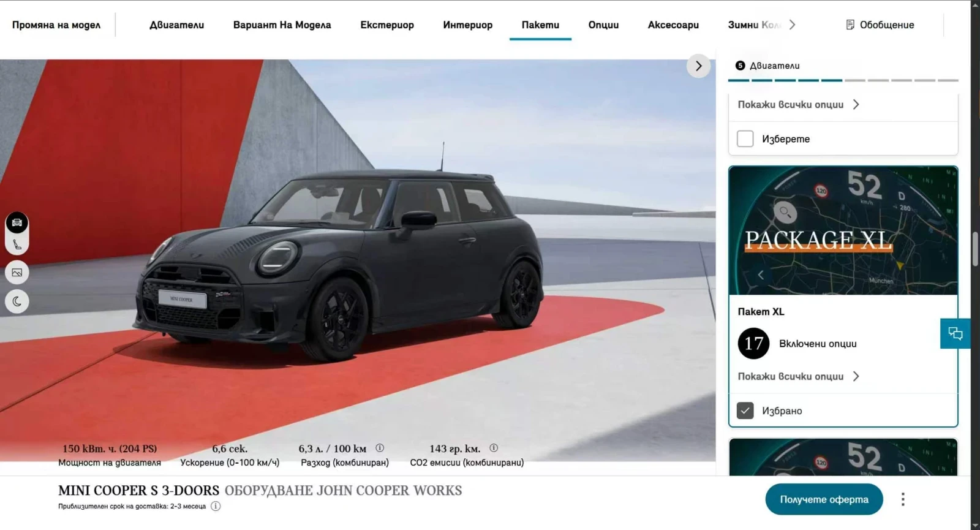The image size is (980, 530).
Task: Switch to the Екстериор tab
Action: click(387, 25)
